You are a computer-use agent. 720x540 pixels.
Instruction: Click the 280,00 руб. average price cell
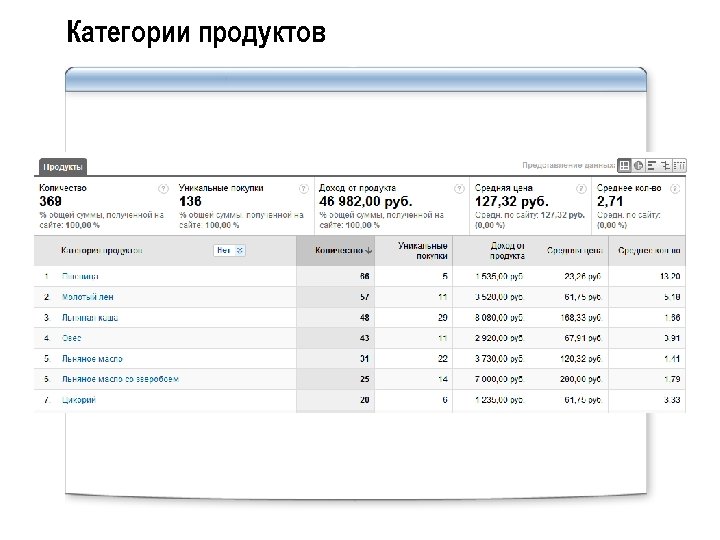click(x=581, y=379)
